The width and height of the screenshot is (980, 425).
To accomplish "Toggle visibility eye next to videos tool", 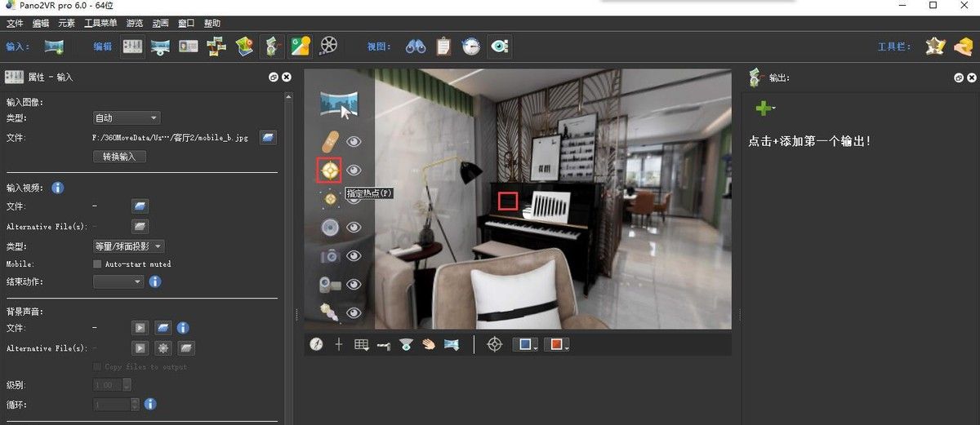I will coord(354,285).
